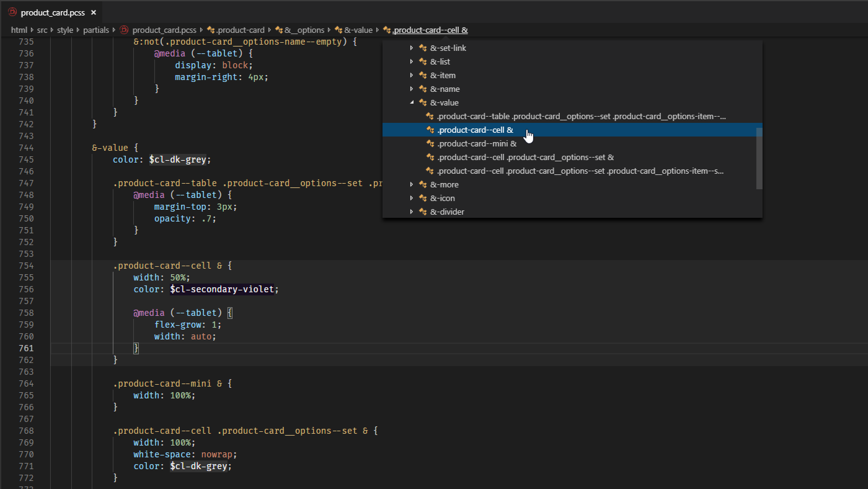Expand the &-more tree node

click(411, 184)
